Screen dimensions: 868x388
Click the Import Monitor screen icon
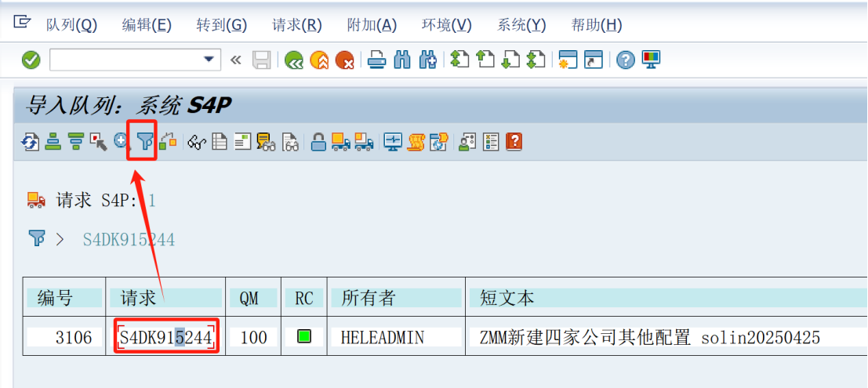pyautogui.click(x=393, y=142)
